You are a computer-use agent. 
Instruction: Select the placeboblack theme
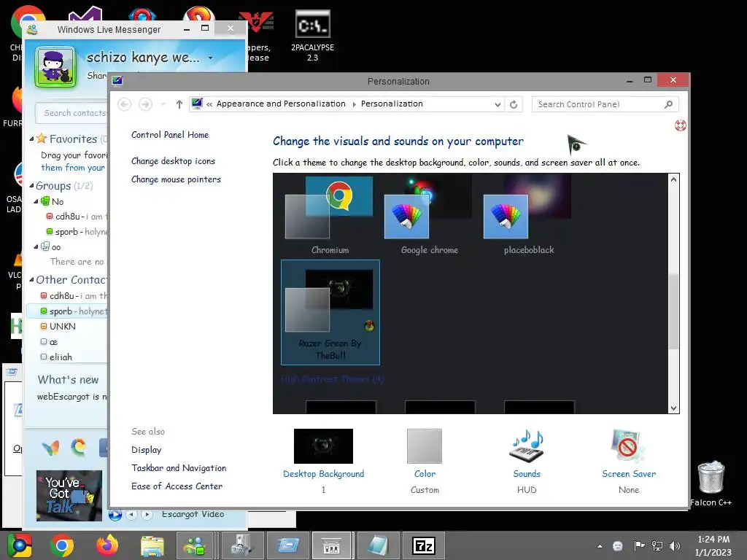(x=528, y=216)
